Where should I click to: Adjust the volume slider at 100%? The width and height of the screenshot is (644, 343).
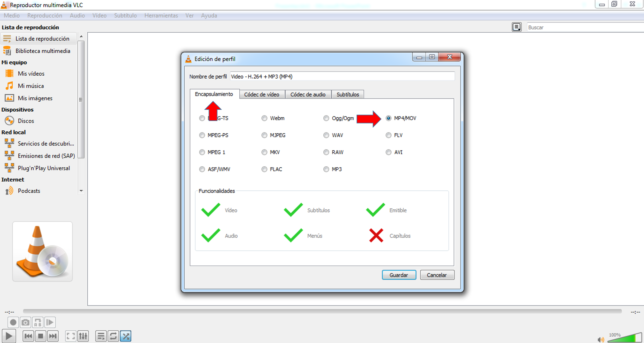click(624, 337)
